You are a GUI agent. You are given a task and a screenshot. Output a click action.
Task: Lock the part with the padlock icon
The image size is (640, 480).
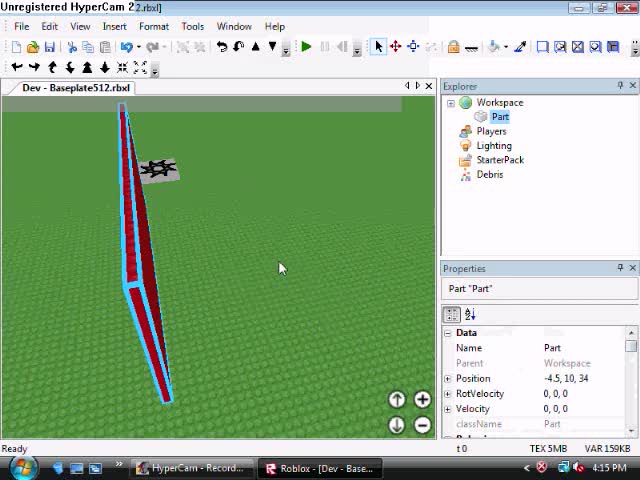click(x=453, y=47)
